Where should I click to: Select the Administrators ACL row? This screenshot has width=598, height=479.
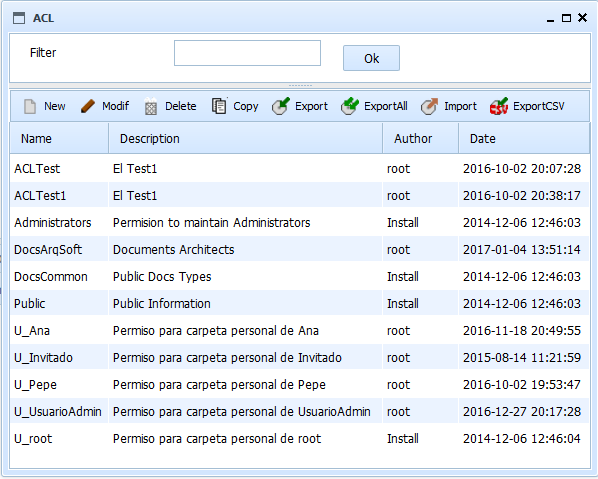click(x=300, y=222)
